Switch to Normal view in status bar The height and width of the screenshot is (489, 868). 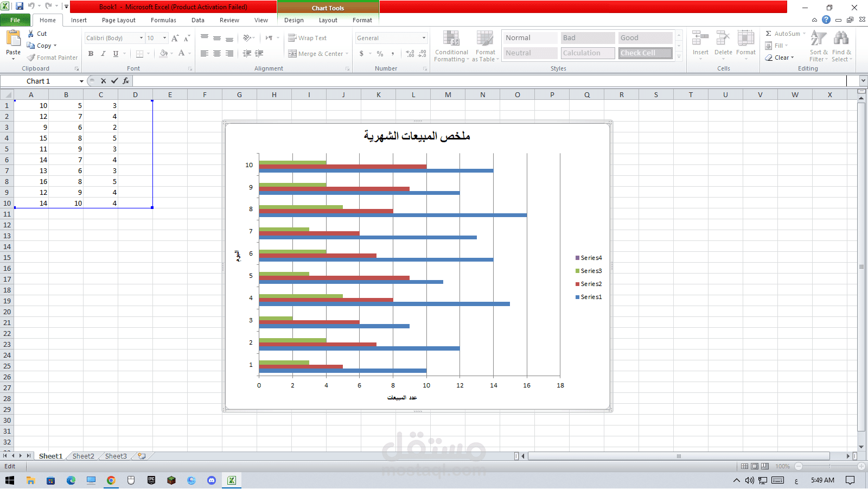(744, 466)
